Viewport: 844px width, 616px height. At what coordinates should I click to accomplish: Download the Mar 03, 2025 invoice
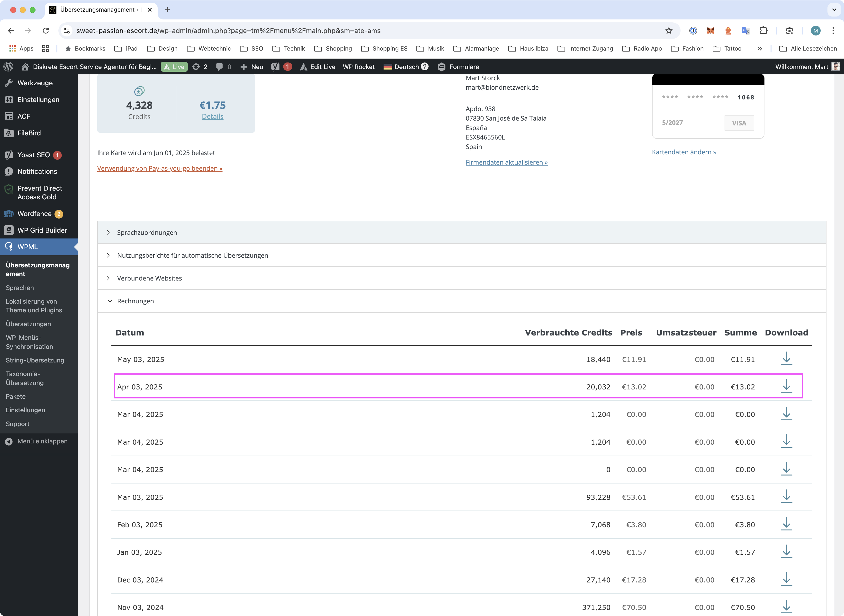coord(786,497)
